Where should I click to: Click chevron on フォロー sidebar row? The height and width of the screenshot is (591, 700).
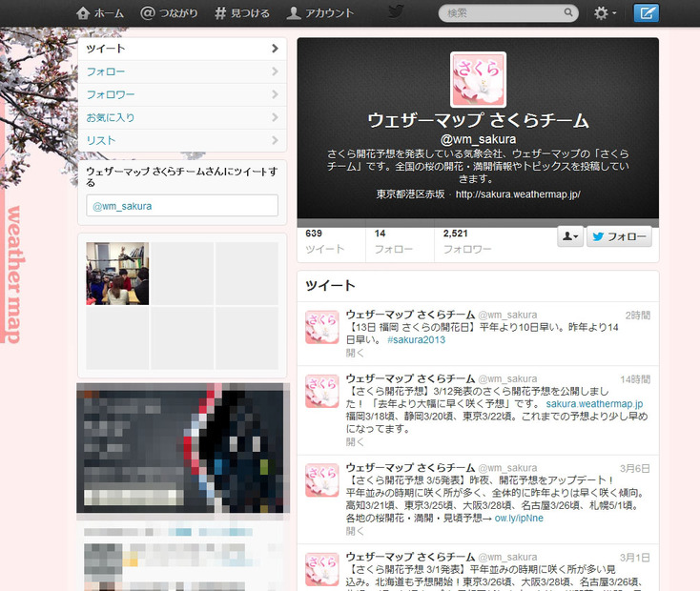point(275,71)
